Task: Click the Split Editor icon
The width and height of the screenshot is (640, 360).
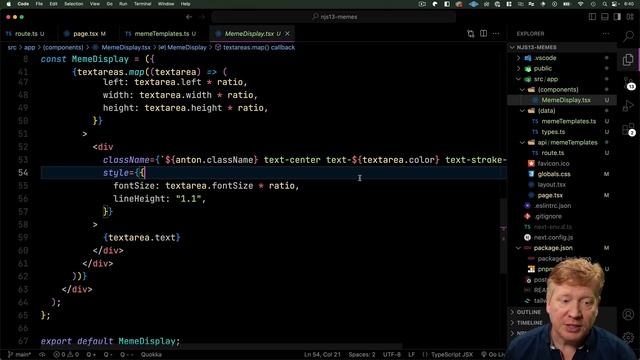Action: click(483, 33)
